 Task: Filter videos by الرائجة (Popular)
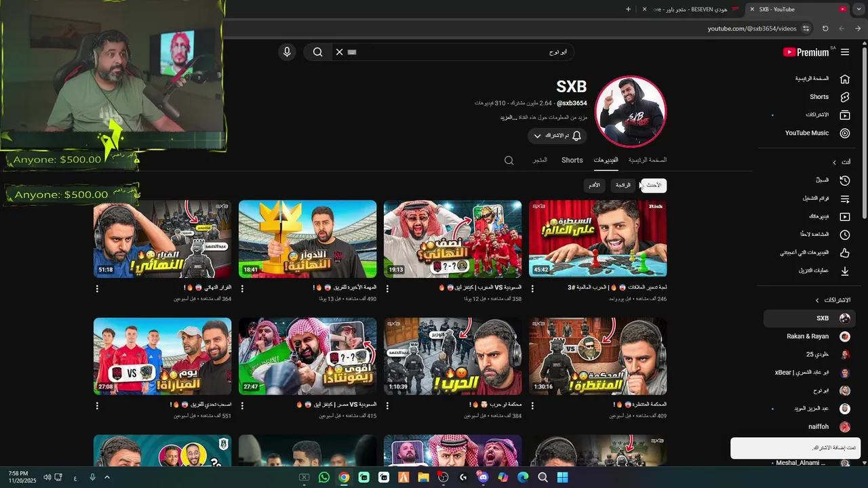click(x=623, y=185)
